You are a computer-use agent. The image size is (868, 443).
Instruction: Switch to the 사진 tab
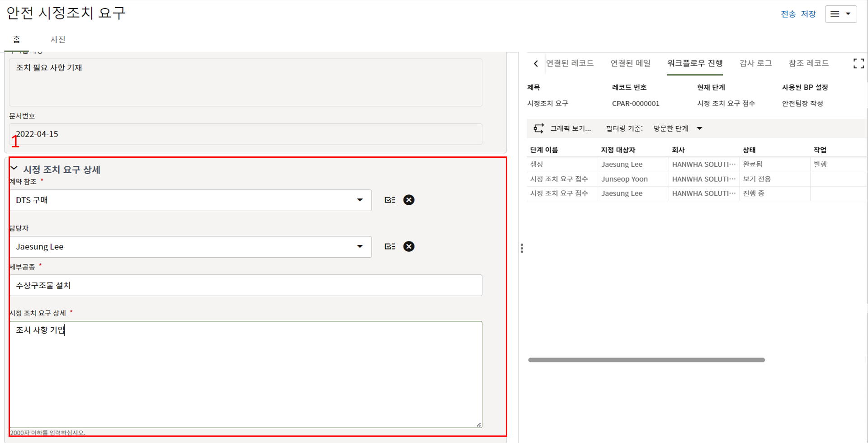[58, 40]
